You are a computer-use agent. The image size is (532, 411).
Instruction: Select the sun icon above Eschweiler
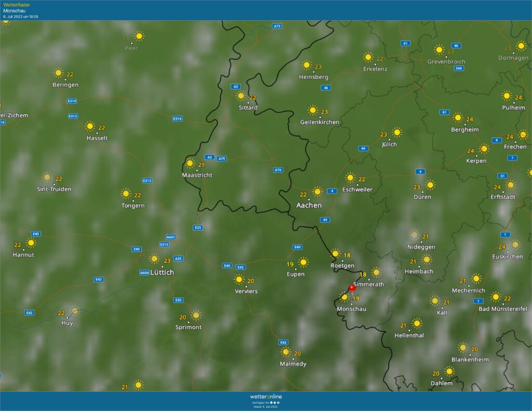[350, 177]
